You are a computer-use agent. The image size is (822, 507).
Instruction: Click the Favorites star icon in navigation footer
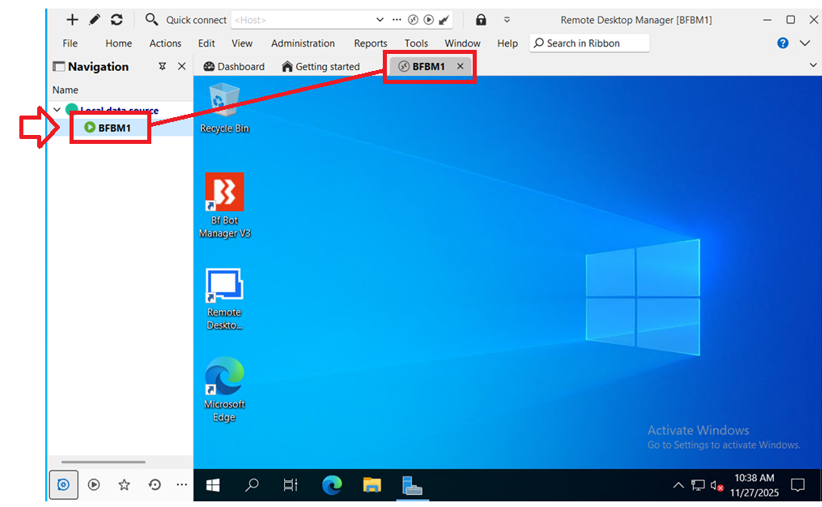point(124,484)
